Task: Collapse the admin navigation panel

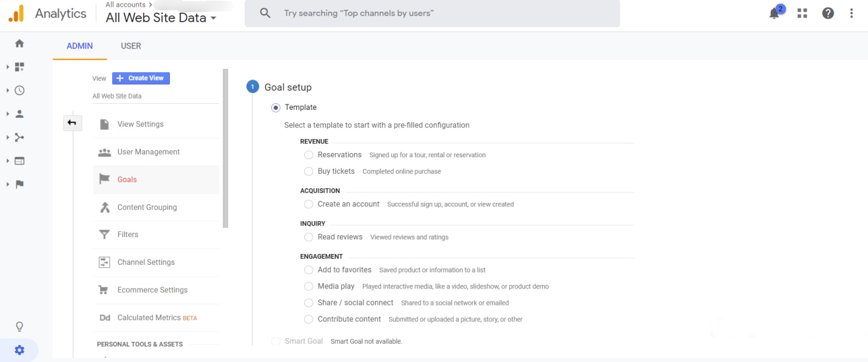Action: click(72, 123)
